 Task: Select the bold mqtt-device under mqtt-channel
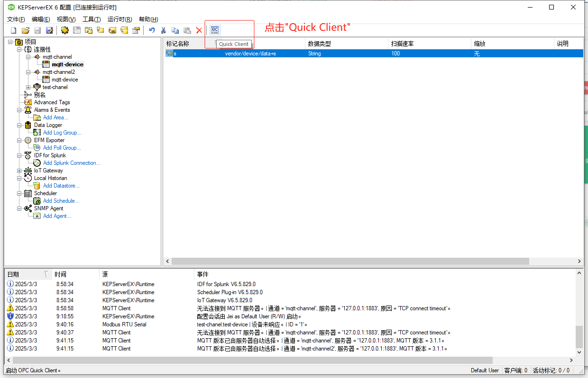point(67,64)
